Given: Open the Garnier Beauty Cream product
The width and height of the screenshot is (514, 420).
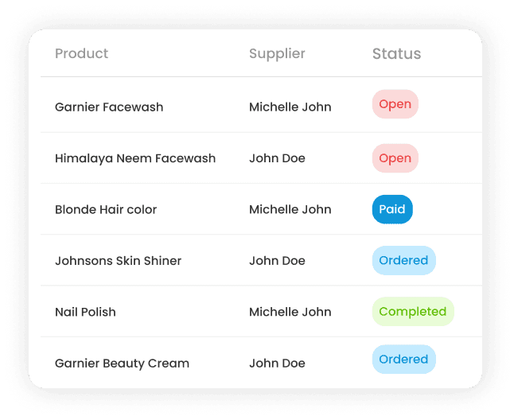Looking at the screenshot, I should tap(122, 364).
